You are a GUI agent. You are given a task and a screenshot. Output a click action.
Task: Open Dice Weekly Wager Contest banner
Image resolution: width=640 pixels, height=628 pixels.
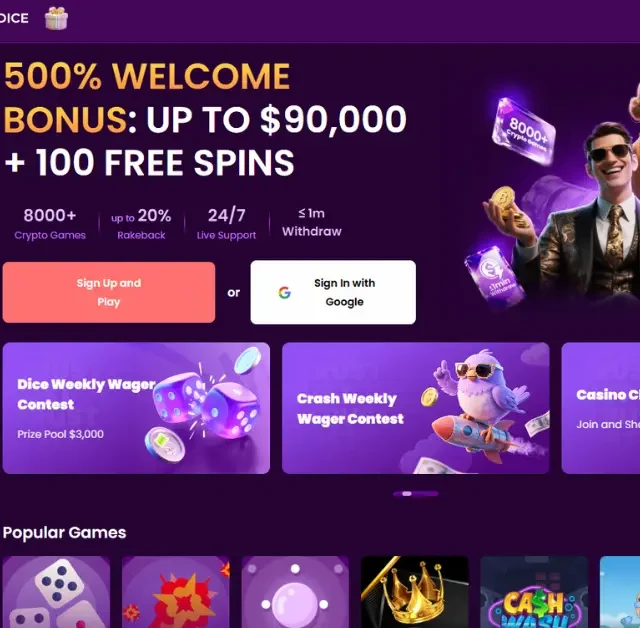tap(136, 408)
